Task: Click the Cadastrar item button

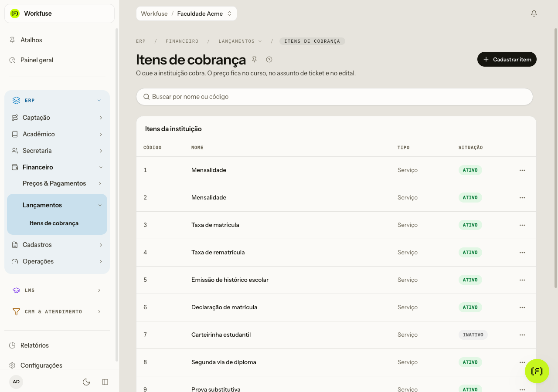Action: point(507,59)
